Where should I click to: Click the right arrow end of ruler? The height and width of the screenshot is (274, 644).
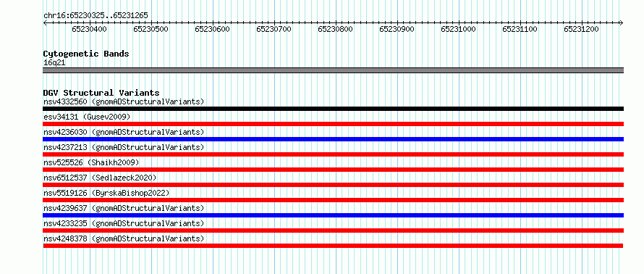point(622,23)
